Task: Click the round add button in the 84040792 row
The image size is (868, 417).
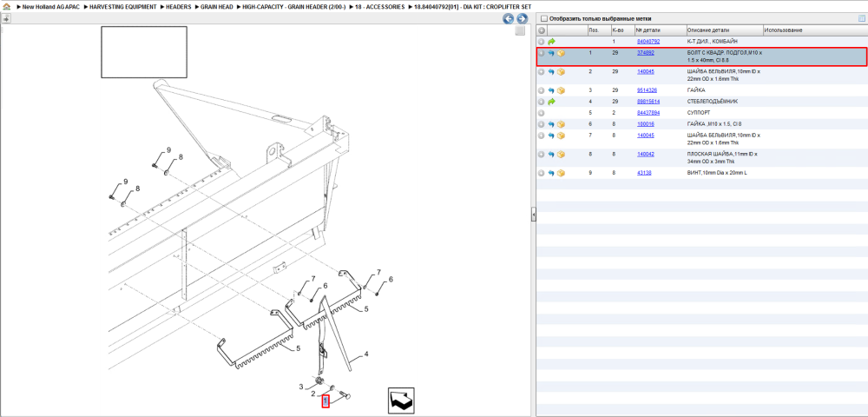Action: coord(542,42)
